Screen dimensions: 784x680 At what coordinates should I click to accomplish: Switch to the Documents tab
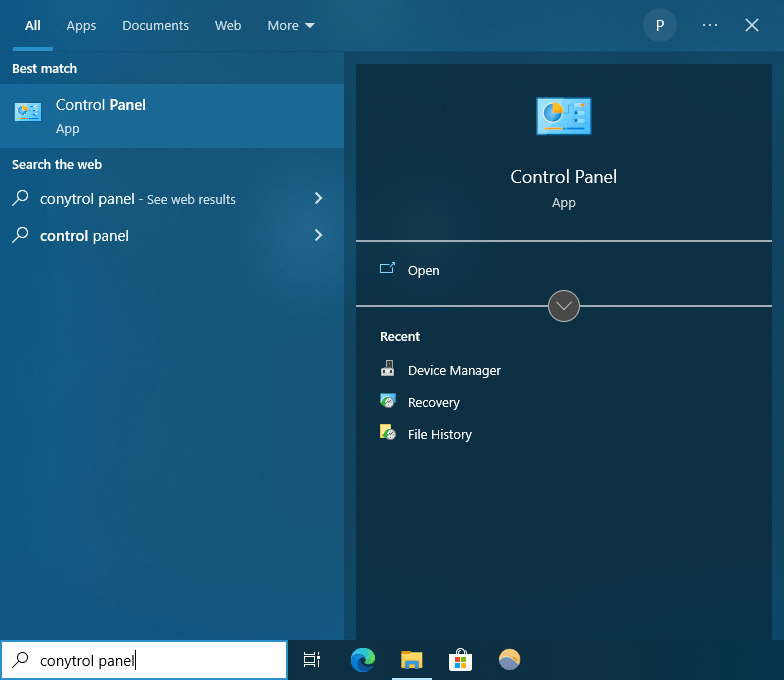point(155,26)
